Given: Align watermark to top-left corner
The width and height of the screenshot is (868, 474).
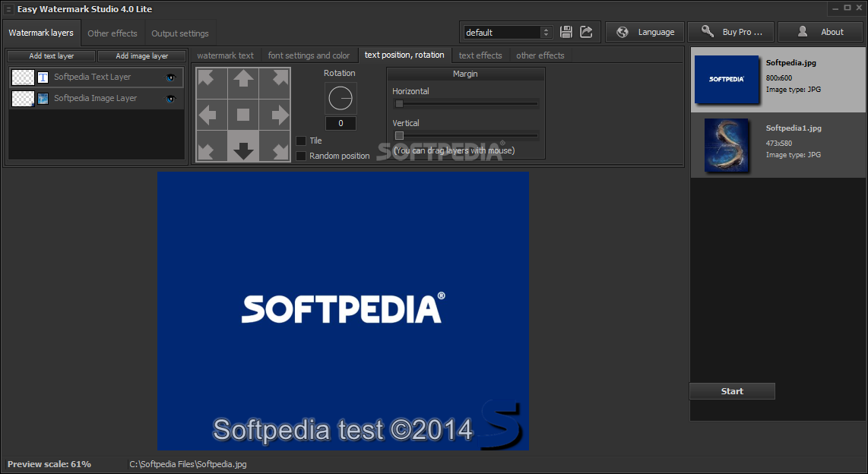Looking at the screenshot, I should pyautogui.click(x=212, y=84).
